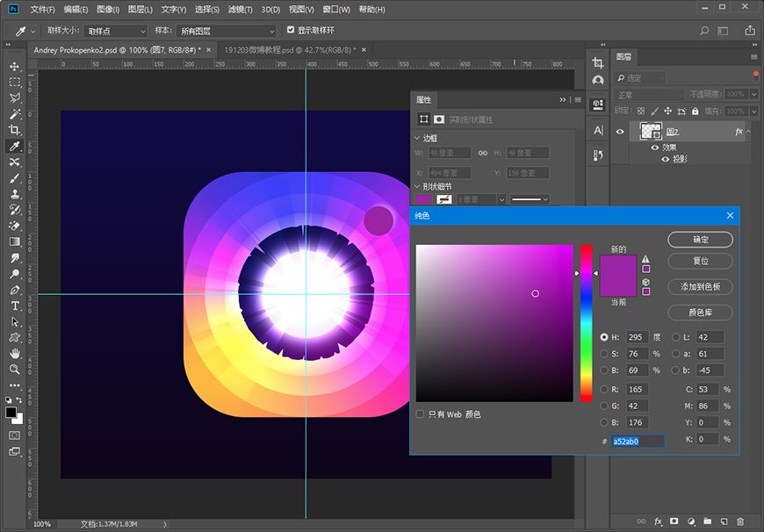Select the Crop tool
Viewport: 764px width, 532px height.
(x=15, y=130)
